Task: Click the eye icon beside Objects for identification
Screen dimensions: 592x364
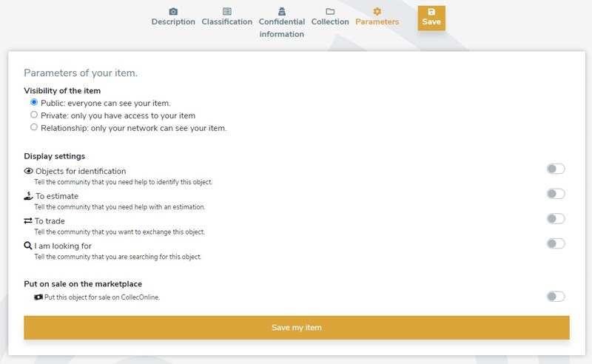Action: (x=28, y=171)
